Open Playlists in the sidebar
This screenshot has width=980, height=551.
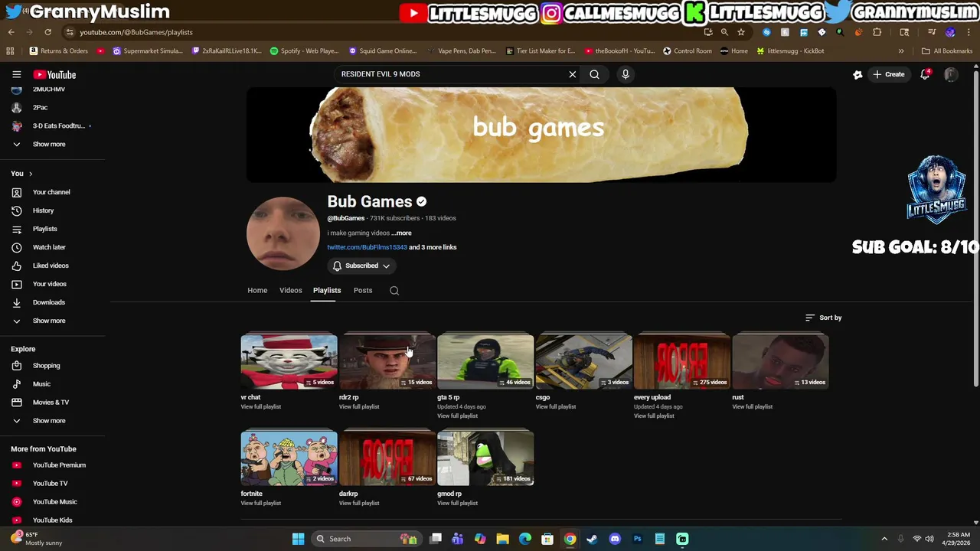pos(44,229)
